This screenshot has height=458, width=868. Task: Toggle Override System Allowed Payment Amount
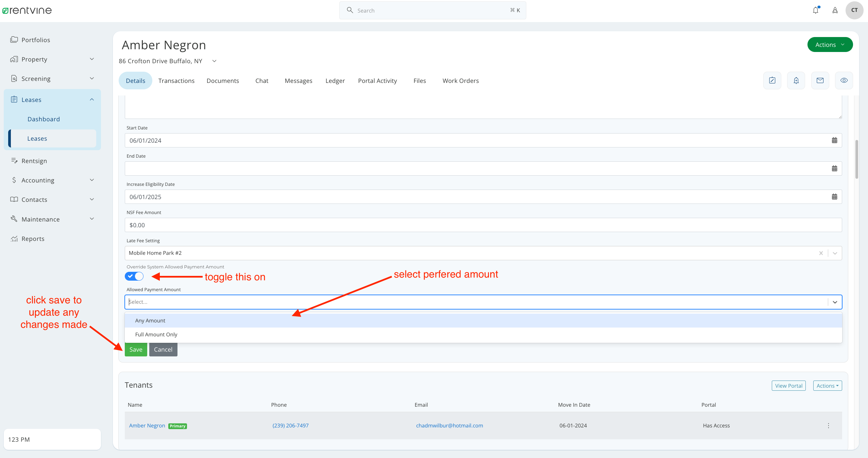pyautogui.click(x=134, y=276)
